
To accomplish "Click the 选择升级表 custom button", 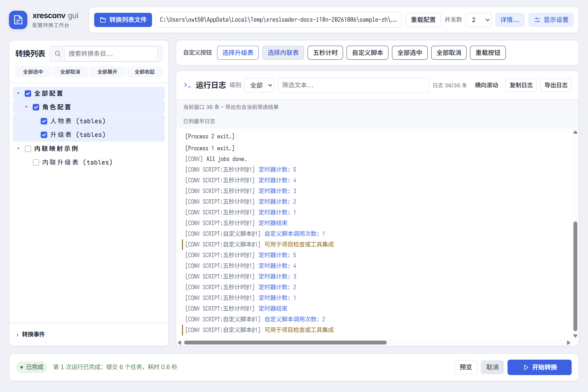I will [x=238, y=53].
